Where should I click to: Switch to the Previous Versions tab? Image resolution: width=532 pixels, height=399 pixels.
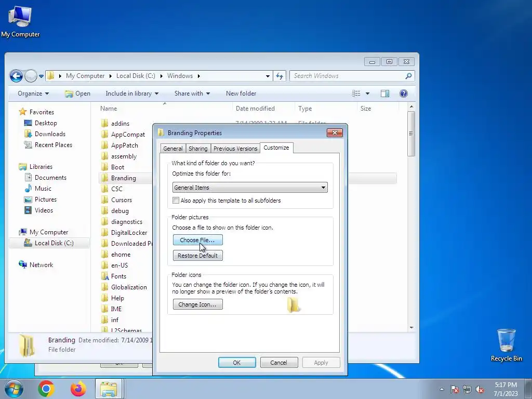235,149
